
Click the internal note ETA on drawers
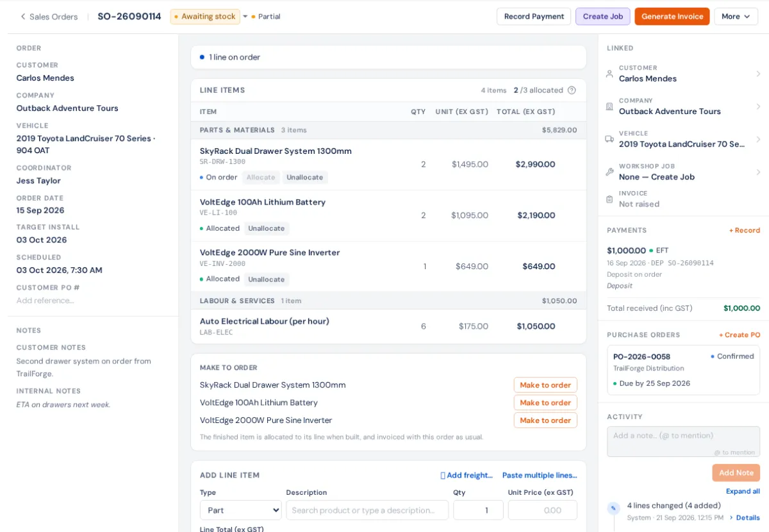[x=63, y=404]
